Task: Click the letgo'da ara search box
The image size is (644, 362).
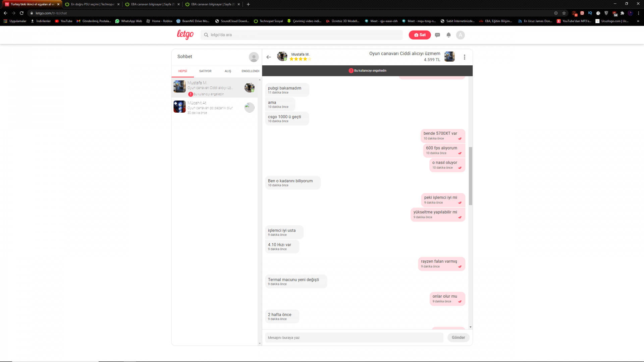Action: coord(302,35)
